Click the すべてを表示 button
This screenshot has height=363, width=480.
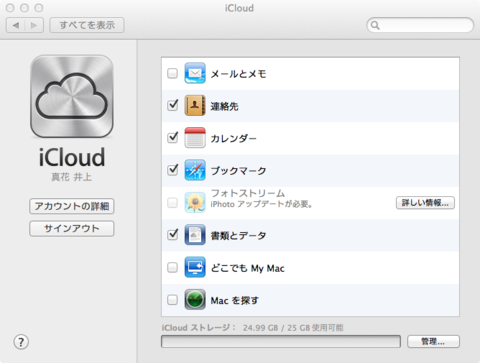point(87,25)
